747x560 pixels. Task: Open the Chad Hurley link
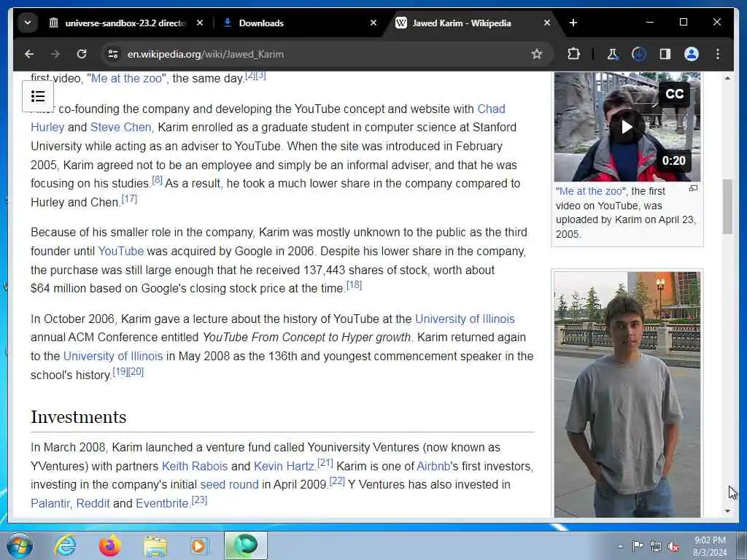pos(491,109)
